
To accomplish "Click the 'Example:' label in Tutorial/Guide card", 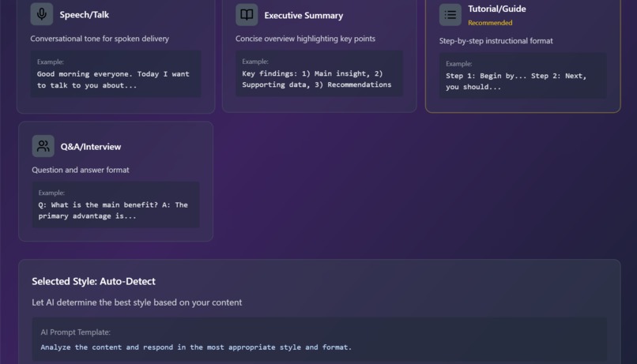I will tap(459, 64).
